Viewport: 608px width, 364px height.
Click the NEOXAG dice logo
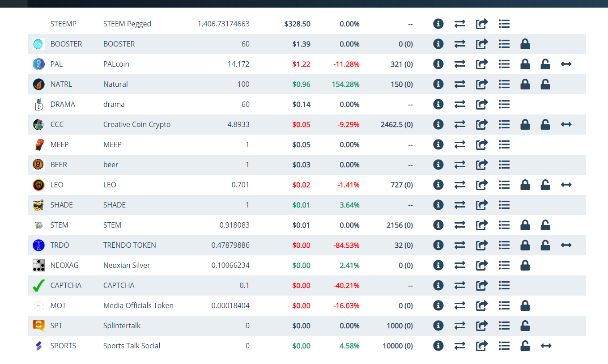[x=38, y=265]
